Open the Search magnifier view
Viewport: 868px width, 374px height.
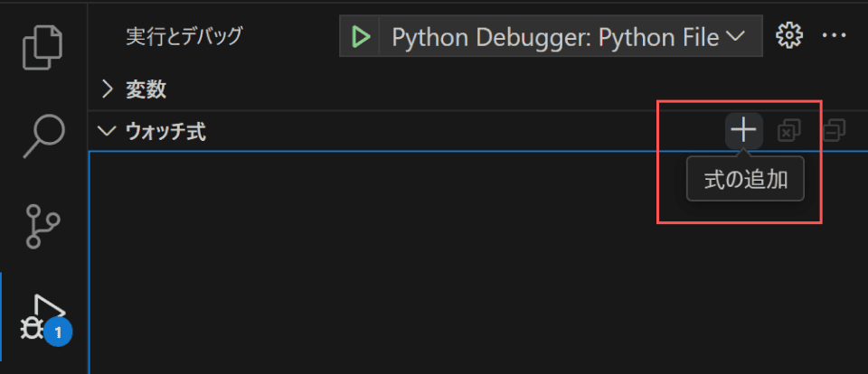(x=43, y=136)
